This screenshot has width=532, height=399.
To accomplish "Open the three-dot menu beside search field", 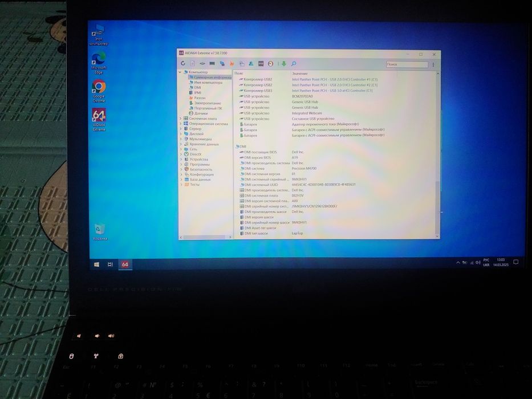I will tap(433, 64).
